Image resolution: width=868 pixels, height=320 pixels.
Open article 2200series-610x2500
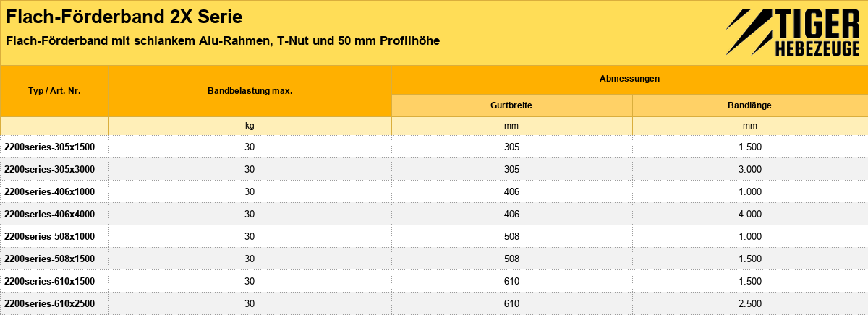(50, 303)
